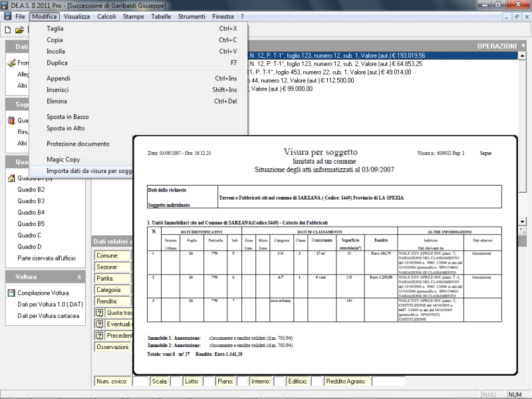Image resolution: width=532 pixels, height=399 pixels.
Task: Choose Duplica from Modifica menu
Action: pos(139,63)
